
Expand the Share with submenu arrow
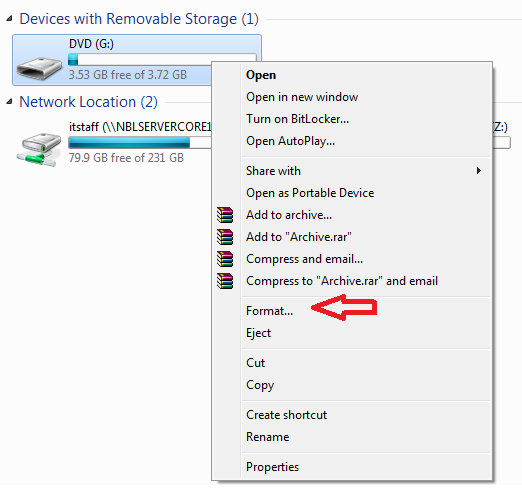point(479,171)
